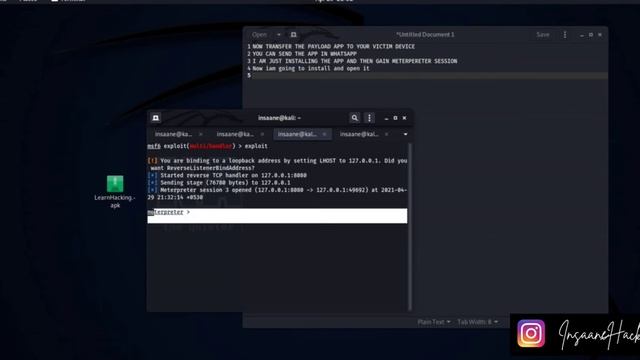
Task: Open the terminal search icon
Action: click(354, 118)
